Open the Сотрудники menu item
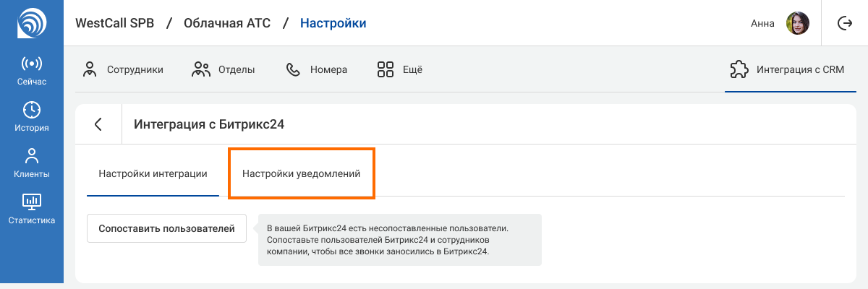 123,70
